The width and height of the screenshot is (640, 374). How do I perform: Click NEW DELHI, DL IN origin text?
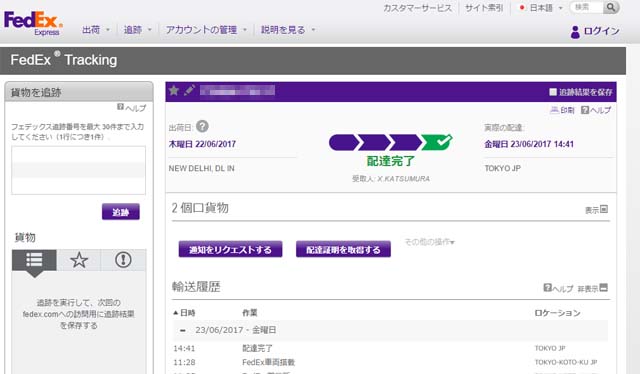(202, 168)
